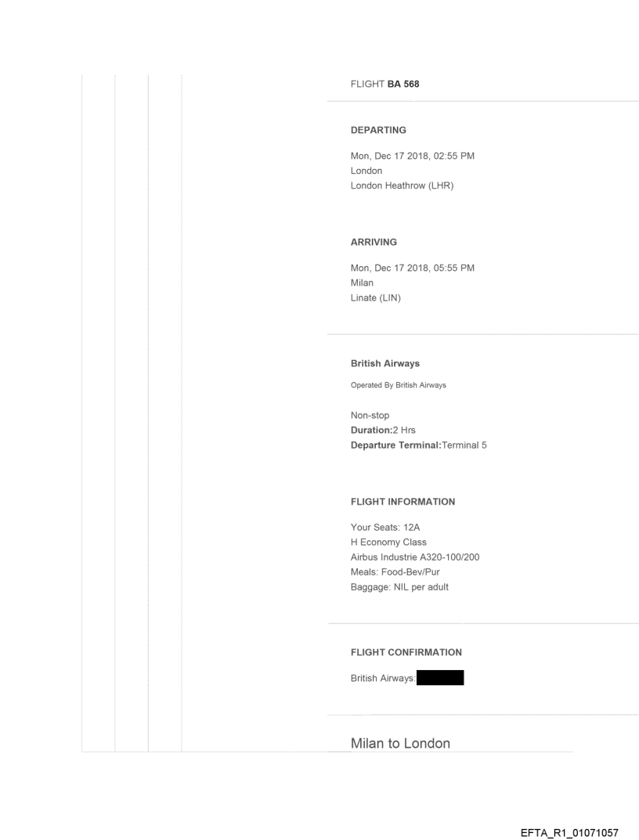Click arrival time 05:55 PM line

click(413, 268)
